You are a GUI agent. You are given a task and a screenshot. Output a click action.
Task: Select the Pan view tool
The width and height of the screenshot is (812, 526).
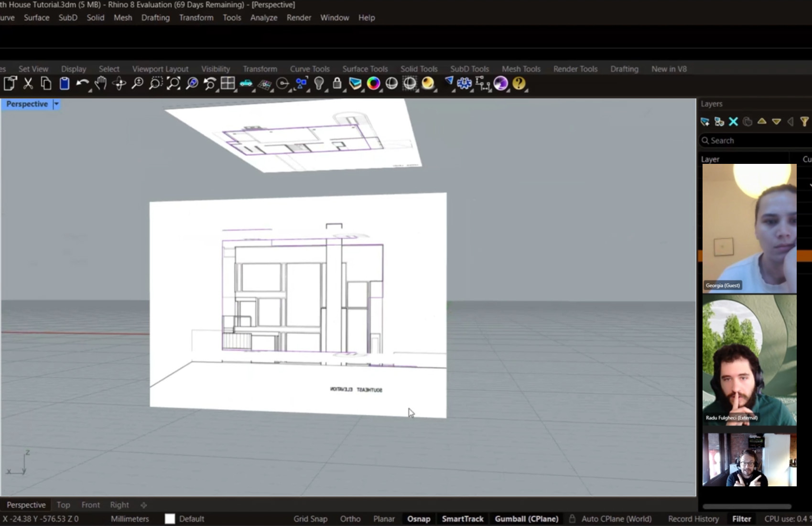tap(101, 84)
